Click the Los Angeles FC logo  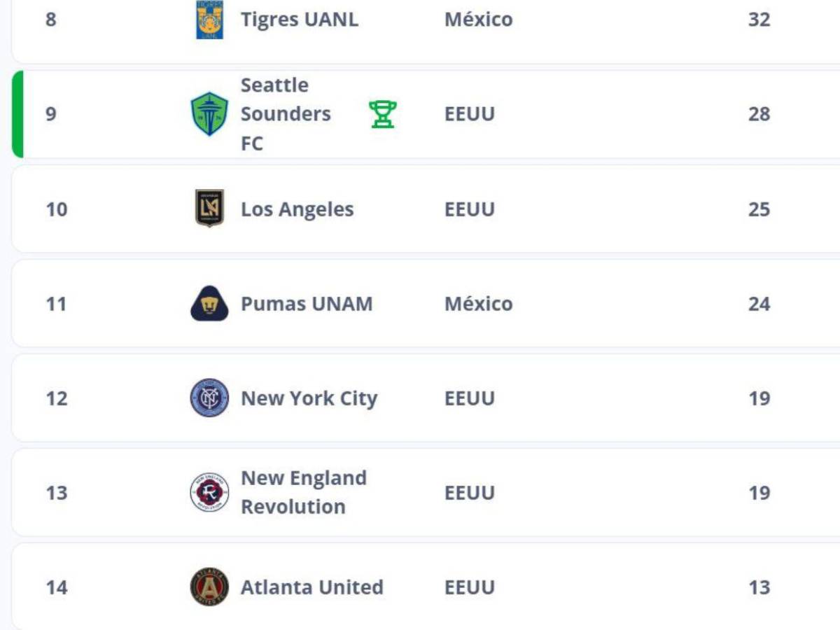pyautogui.click(x=210, y=209)
